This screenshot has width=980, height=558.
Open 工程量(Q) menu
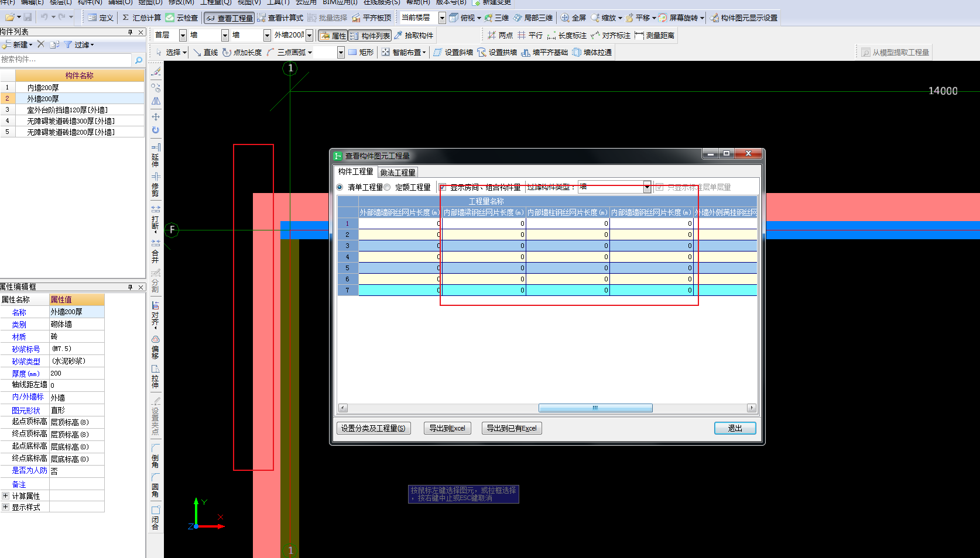click(216, 2)
